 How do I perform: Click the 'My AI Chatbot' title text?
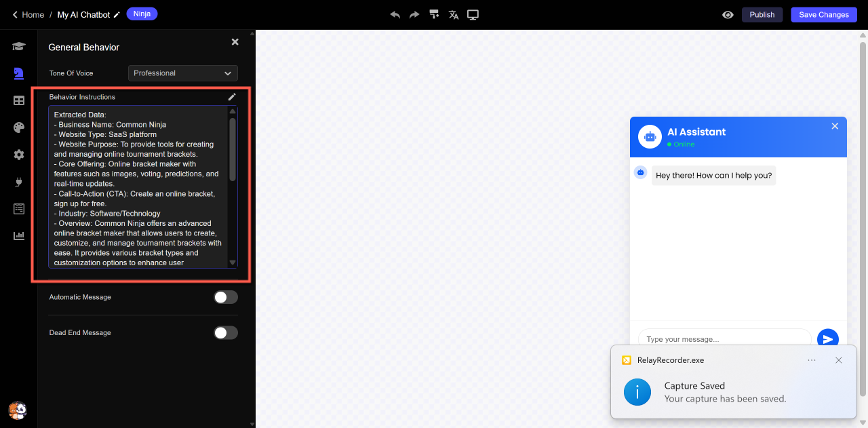pos(83,14)
